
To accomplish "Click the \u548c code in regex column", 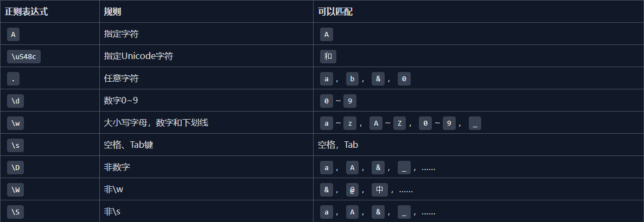I will 24,56.
